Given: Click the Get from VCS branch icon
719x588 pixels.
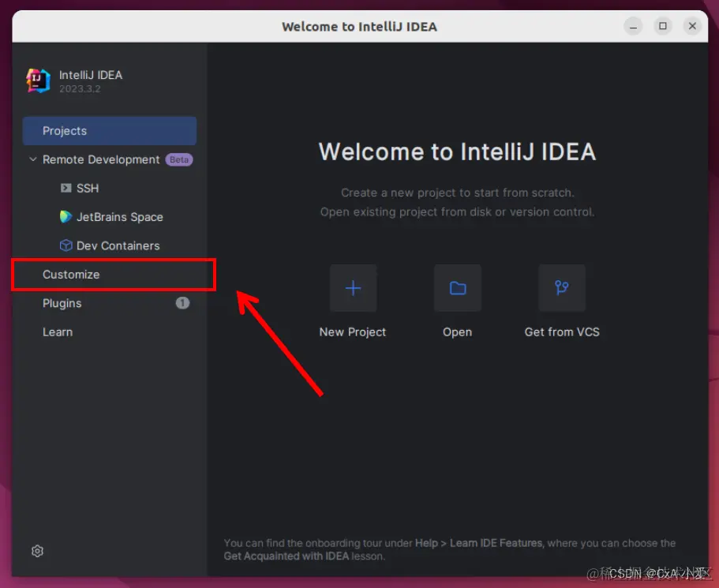Looking at the screenshot, I should pos(562,288).
